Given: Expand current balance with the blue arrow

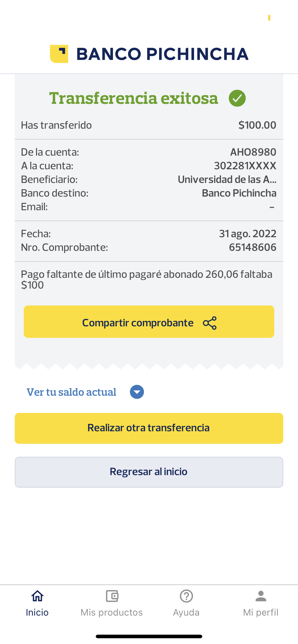Looking at the screenshot, I should click(137, 392).
